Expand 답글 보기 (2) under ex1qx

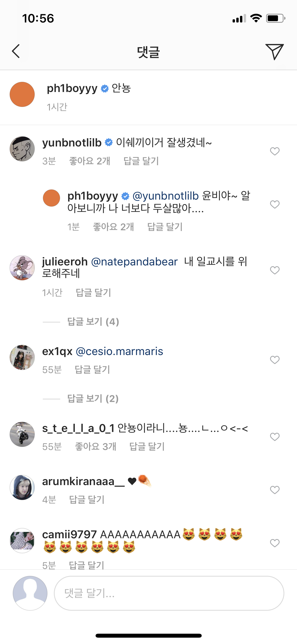93,399
